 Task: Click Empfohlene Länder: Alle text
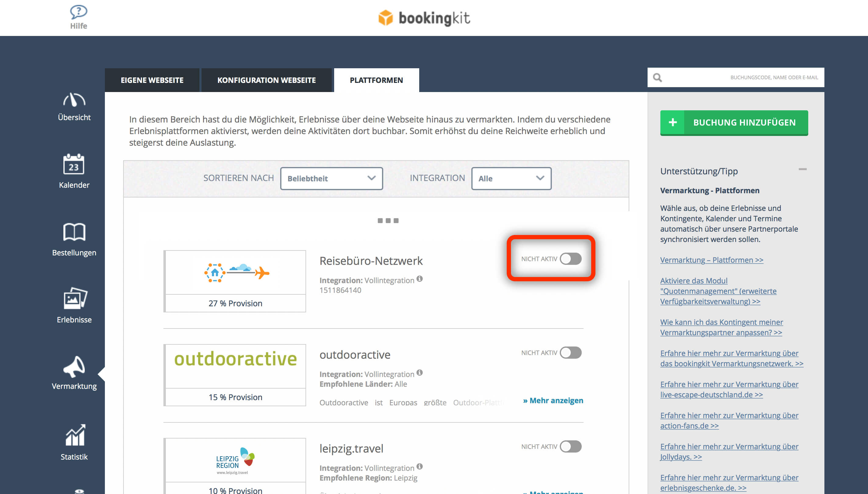point(363,384)
